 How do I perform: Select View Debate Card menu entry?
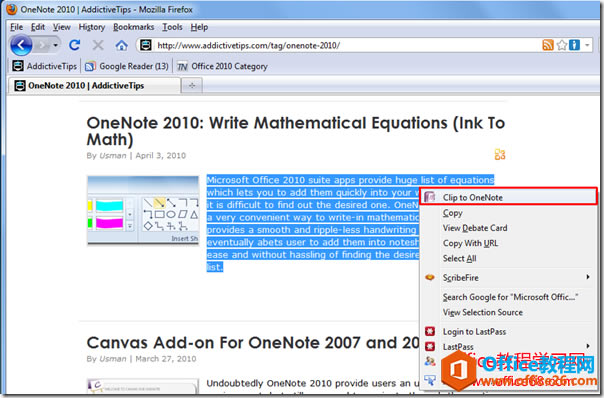click(508, 228)
